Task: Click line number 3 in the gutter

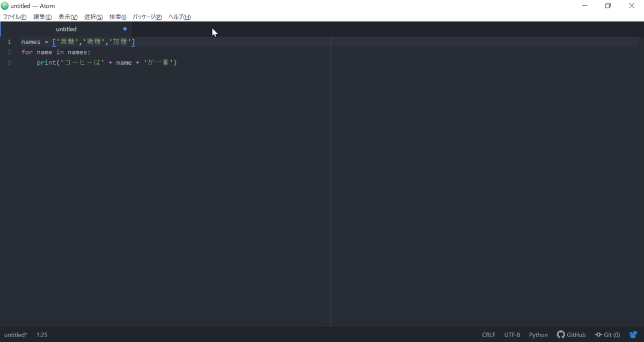Action: tap(9, 63)
